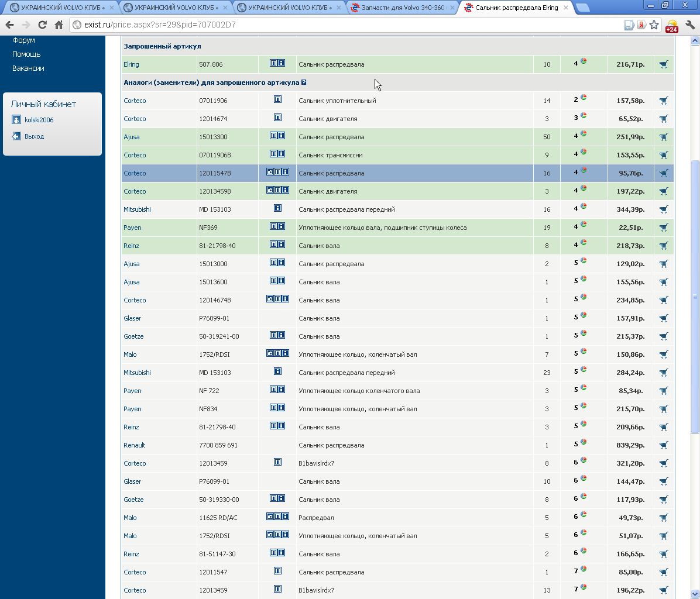Go back using the browser back arrow
The image size is (700, 599).
9,25
